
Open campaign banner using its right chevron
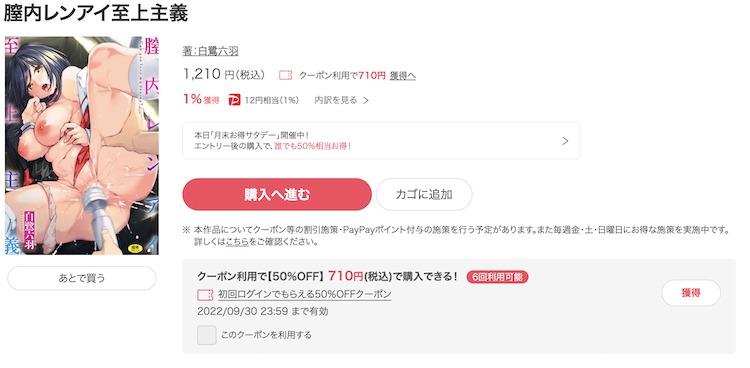coord(565,141)
